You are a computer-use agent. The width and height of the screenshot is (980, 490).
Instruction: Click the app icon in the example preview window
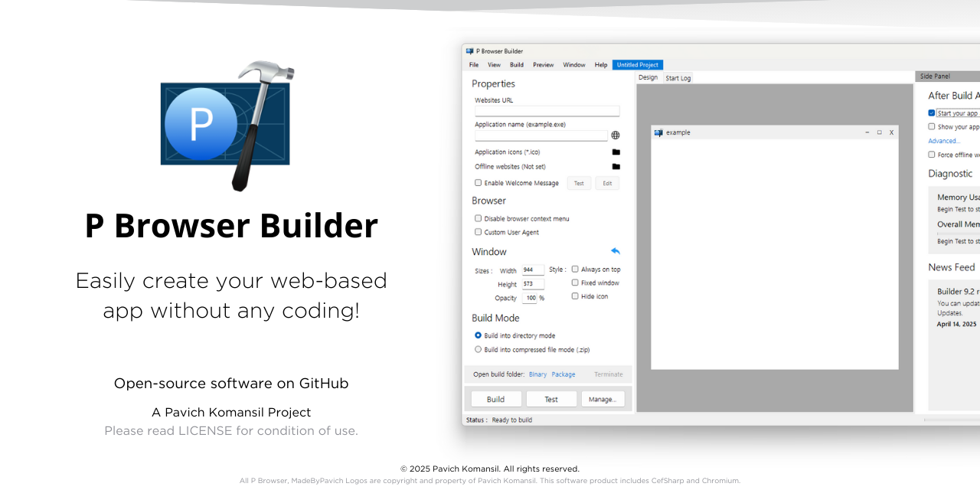pyautogui.click(x=658, y=132)
